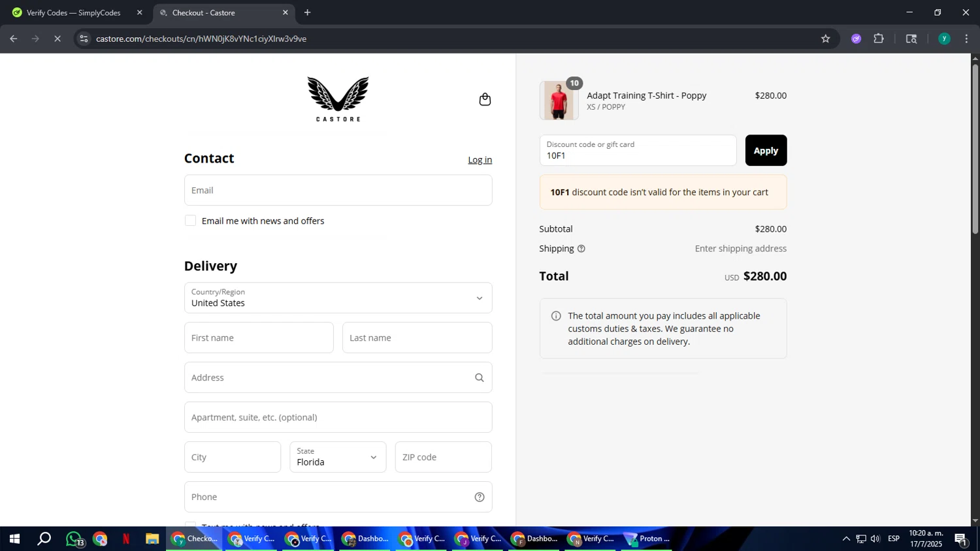This screenshot has height=551, width=980.
Task: Click the Log in link
Action: click(x=480, y=160)
